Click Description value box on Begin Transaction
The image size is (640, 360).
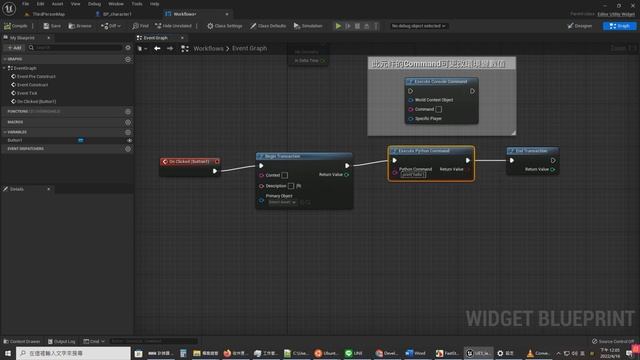point(291,186)
